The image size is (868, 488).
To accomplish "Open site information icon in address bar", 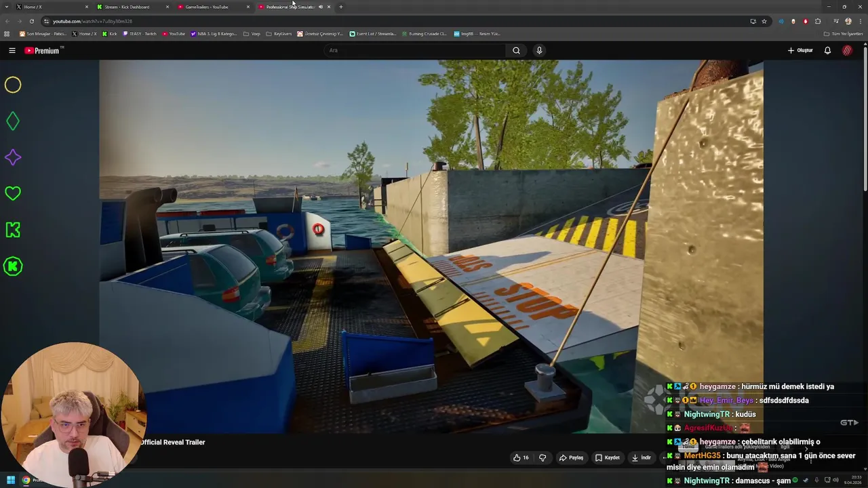I will (x=46, y=21).
